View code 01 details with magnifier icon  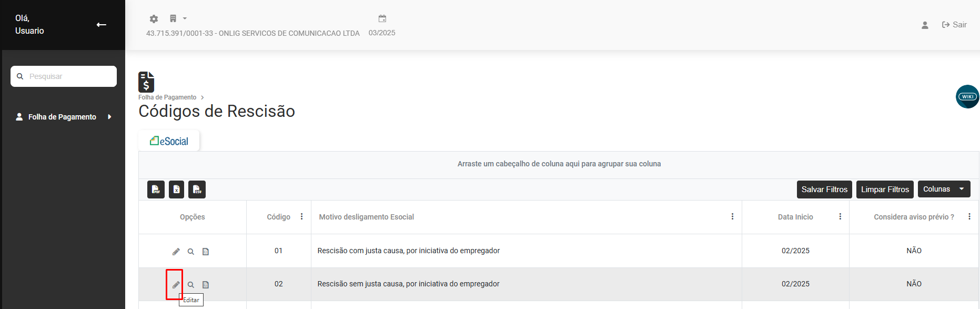coord(191,252)
